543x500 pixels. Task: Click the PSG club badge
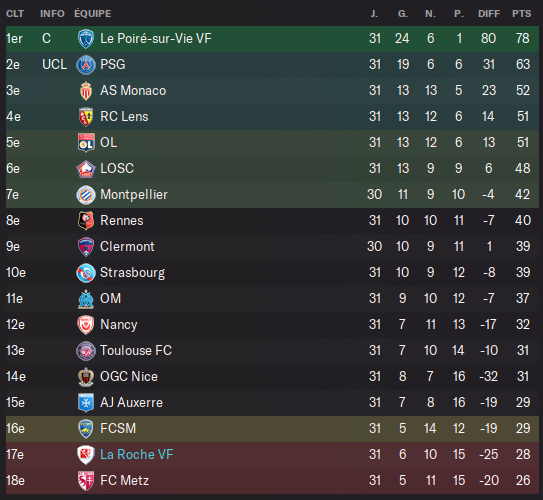(x=86, y=65)
